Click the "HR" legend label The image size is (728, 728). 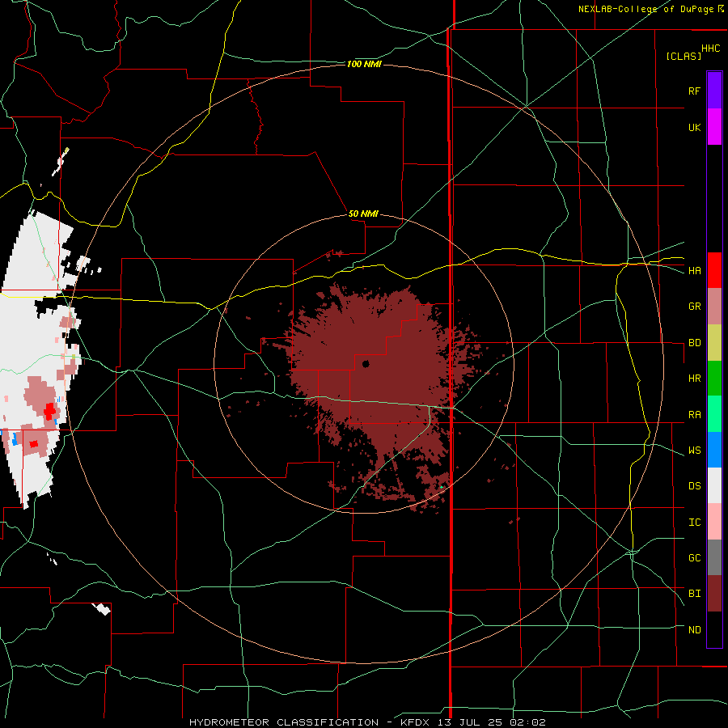pos(694,379)
